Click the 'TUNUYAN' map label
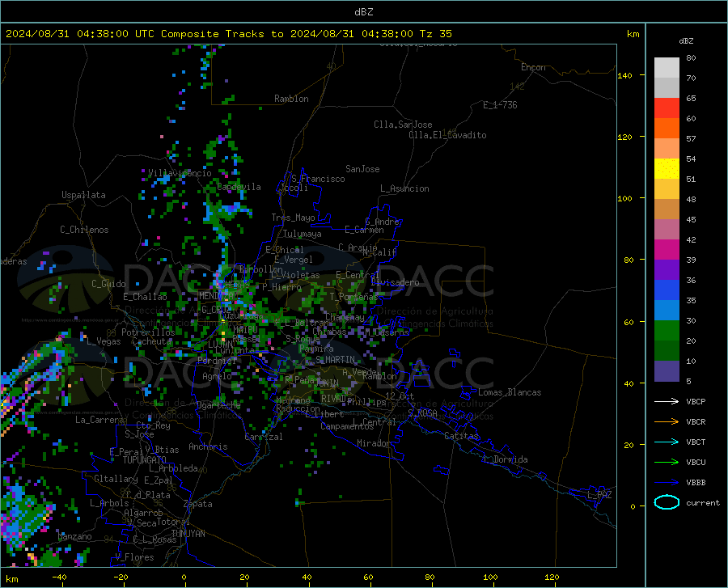Image resolution: width=728 pixels, height=588 pixels. (x=188, y=534)
